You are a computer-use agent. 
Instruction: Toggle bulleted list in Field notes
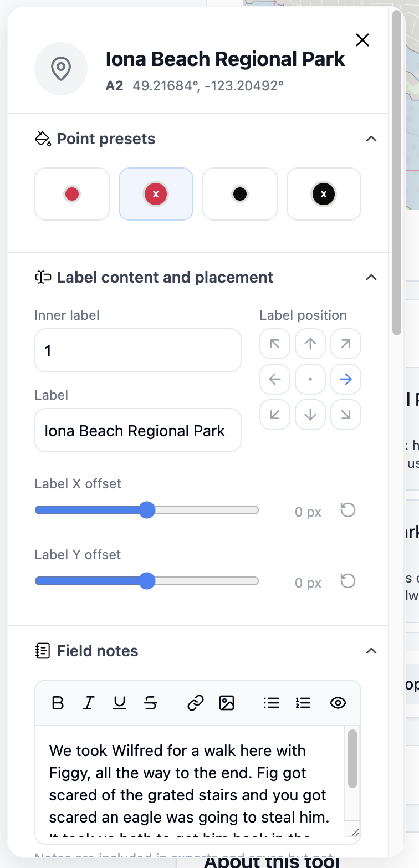(x=272, y=703)
